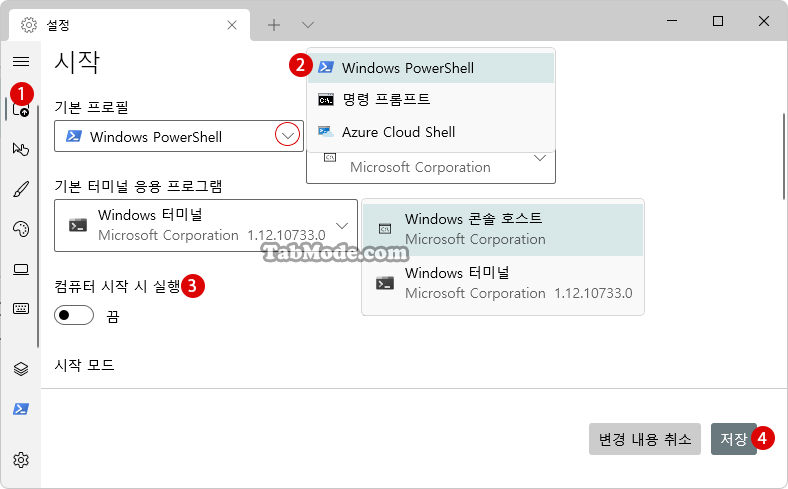Open the Color schemes palette icon
This screenshot has width=788, height=489.
tap(21, 229)
